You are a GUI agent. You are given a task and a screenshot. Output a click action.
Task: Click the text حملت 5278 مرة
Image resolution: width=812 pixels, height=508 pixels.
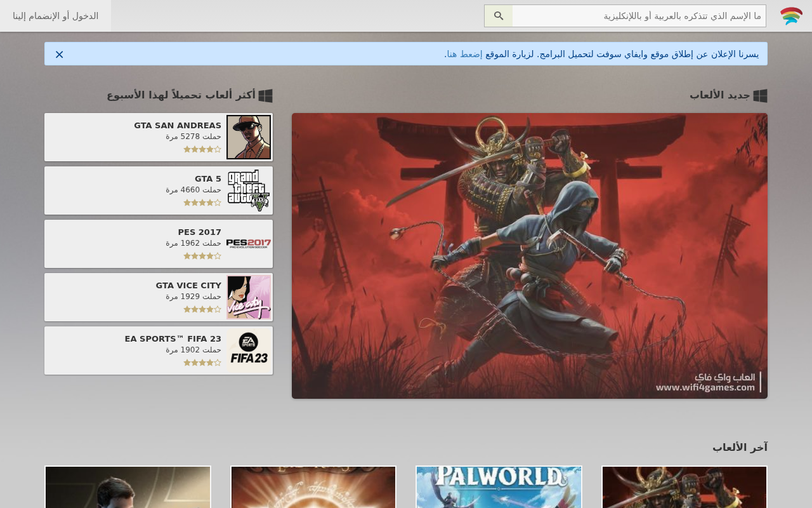[193, 137]
